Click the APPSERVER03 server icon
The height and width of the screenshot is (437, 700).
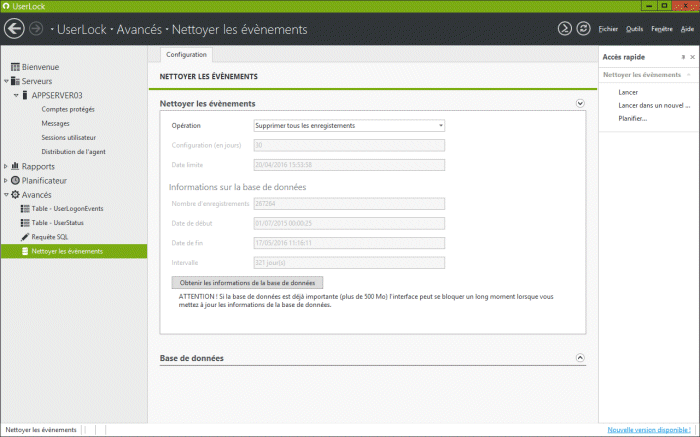click(x=25, y=95)
